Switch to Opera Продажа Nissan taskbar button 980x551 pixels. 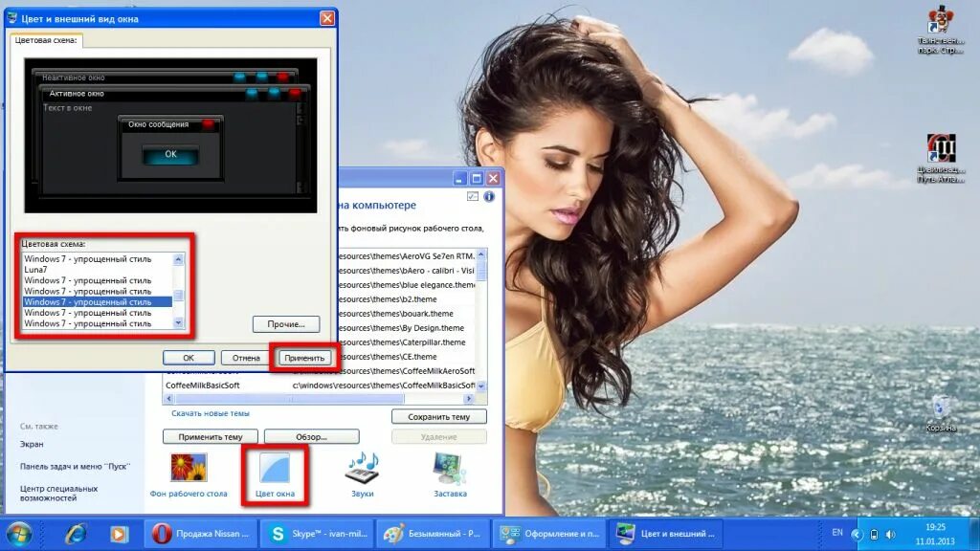coord(200,534)
